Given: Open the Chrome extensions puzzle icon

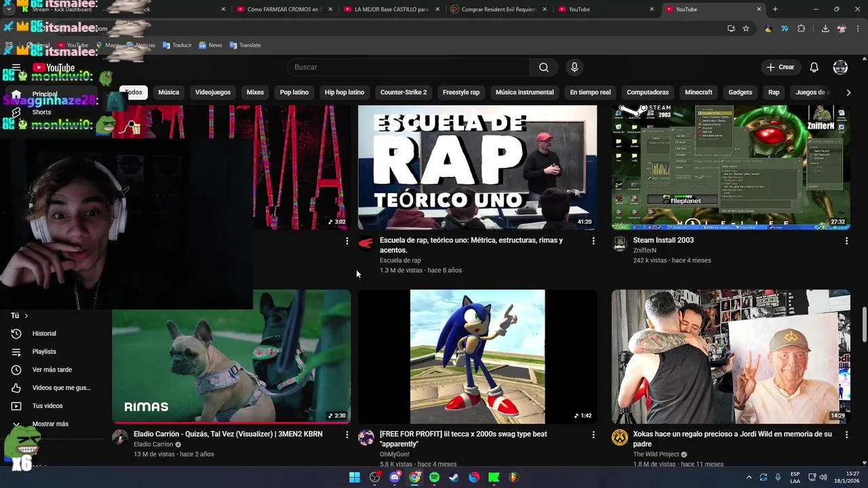Looking at the screenshot, I should click(x=802, y=28).
